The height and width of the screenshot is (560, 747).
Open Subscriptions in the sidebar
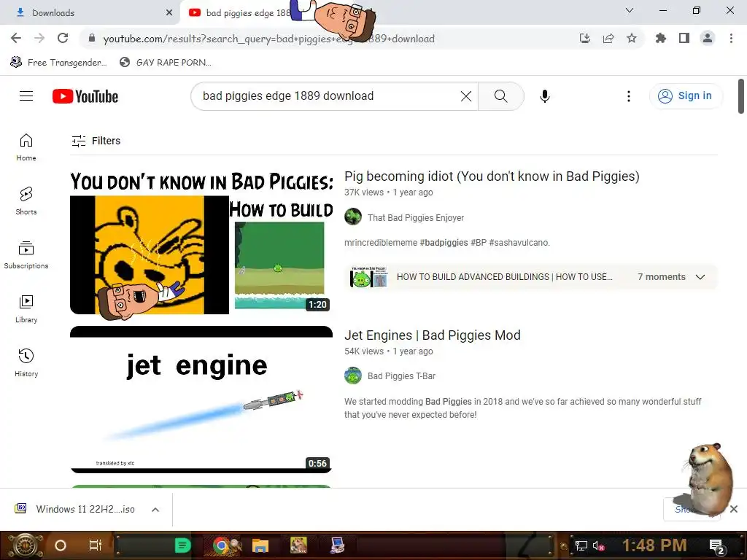[26, 254]
